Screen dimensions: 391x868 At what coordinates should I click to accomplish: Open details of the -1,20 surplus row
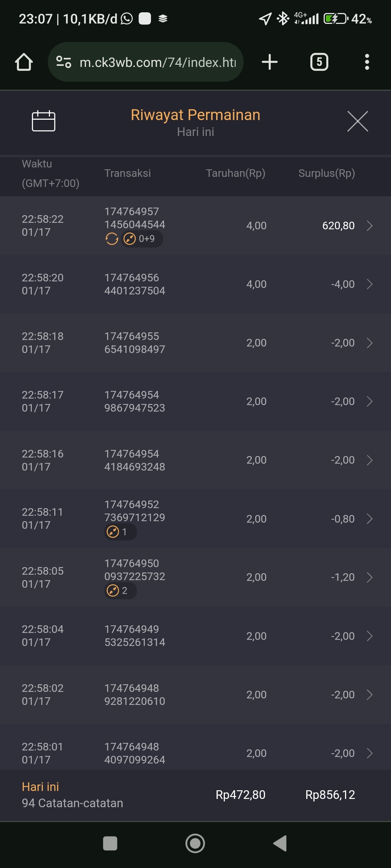click(x=369, y=577)
